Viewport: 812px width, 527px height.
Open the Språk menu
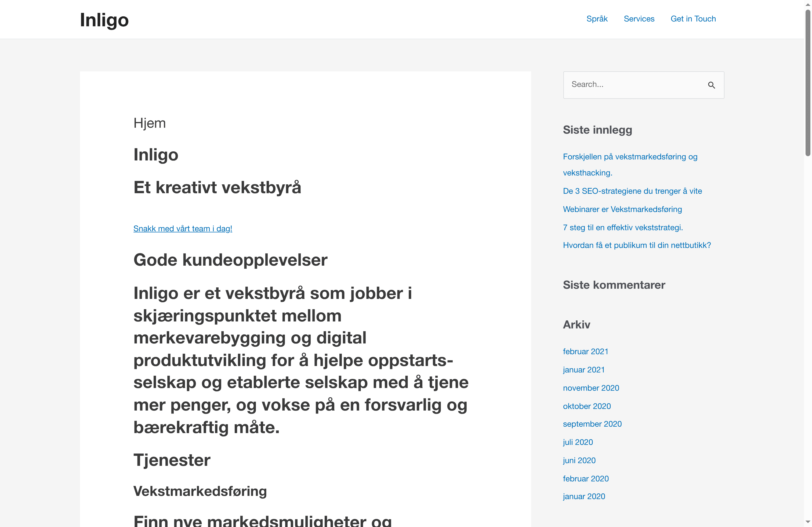pos(597,19)
